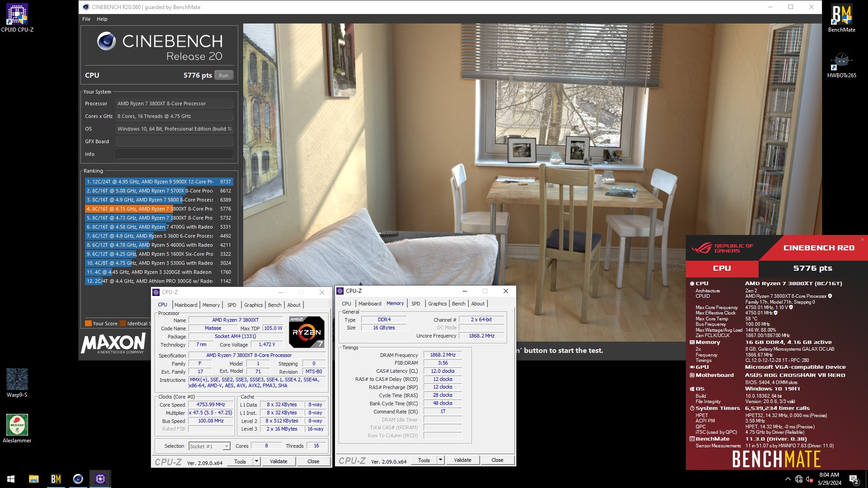Click the orange Your Score legend swatch
The height and width of the screenshot is (488, 868).
click(x=88, y=324)
